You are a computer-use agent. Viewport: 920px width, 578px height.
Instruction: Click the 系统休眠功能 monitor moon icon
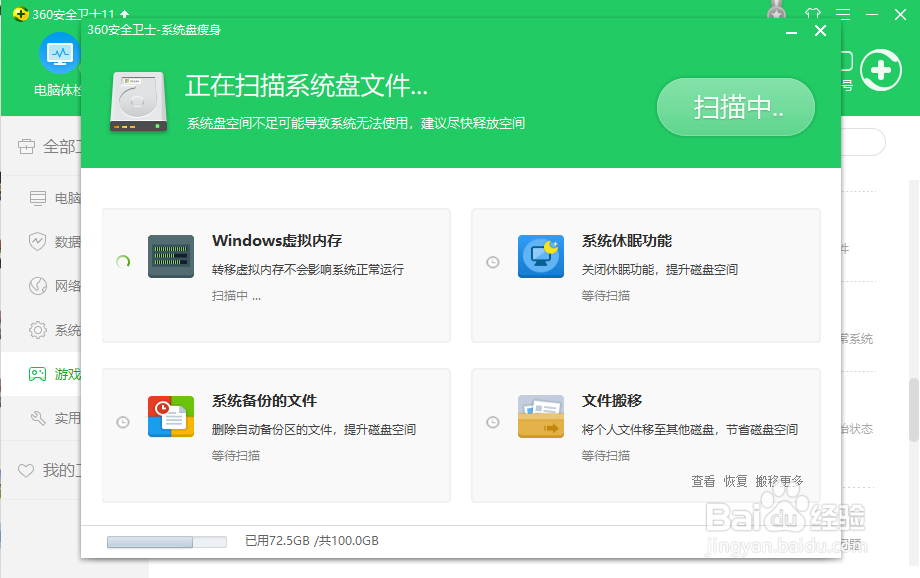tap(541, 256)
